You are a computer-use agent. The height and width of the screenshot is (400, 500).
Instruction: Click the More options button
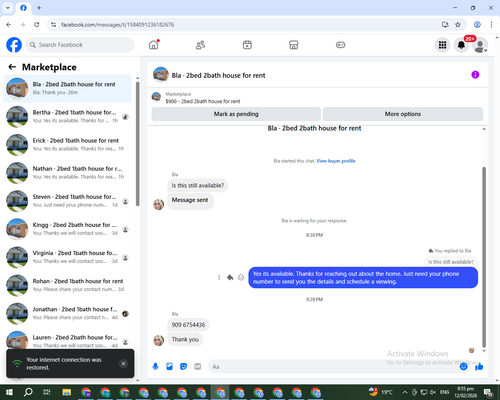403,114
